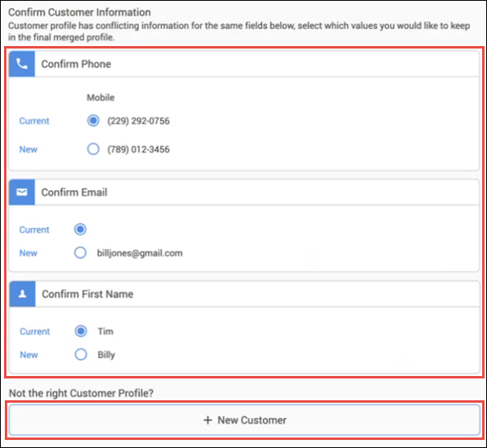Click the (229) 292-0756 phone number text

click(x=138, y=120)
